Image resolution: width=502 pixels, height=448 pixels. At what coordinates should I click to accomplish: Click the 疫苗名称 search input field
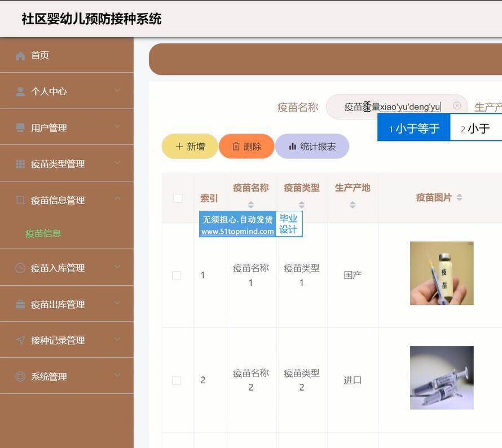click(397, 107)
